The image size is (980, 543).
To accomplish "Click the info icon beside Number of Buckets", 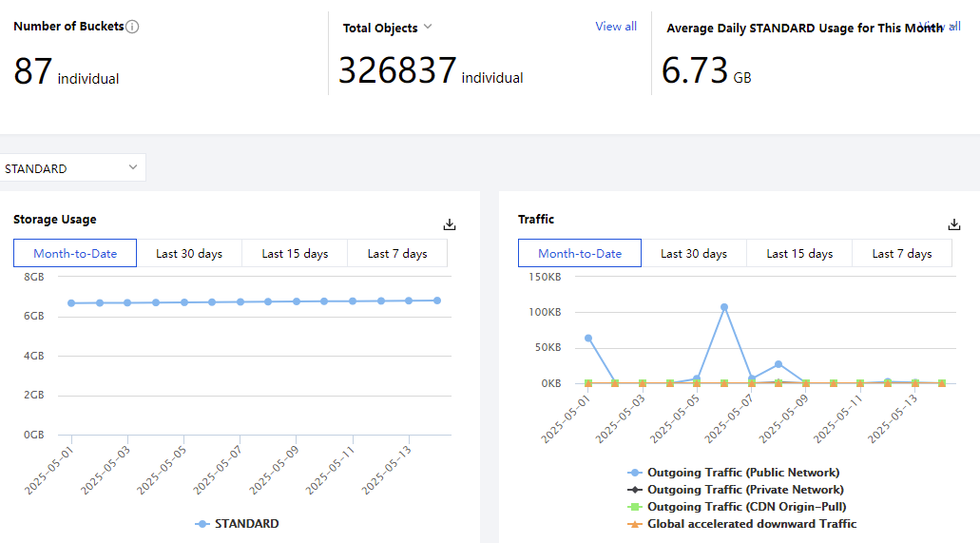I will point(132,27).
